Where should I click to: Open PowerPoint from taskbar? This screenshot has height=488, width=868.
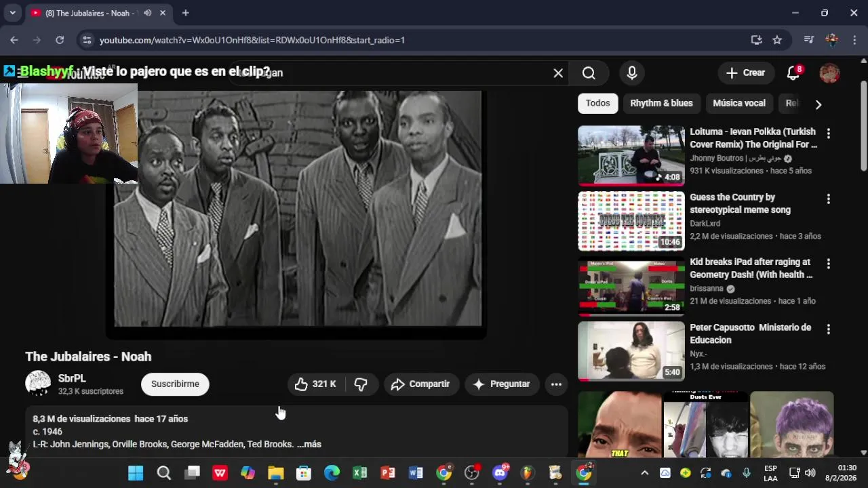[x=388, y=473]
